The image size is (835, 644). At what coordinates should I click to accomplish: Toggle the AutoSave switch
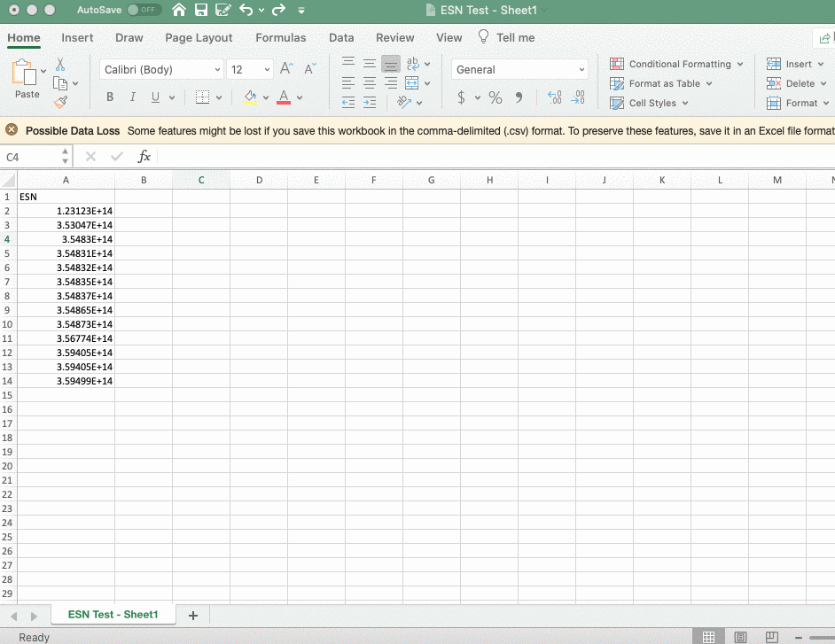[144, 10]
